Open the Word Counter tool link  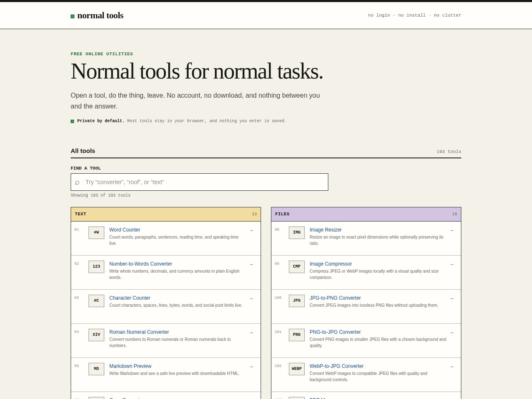tap(125, 230)
